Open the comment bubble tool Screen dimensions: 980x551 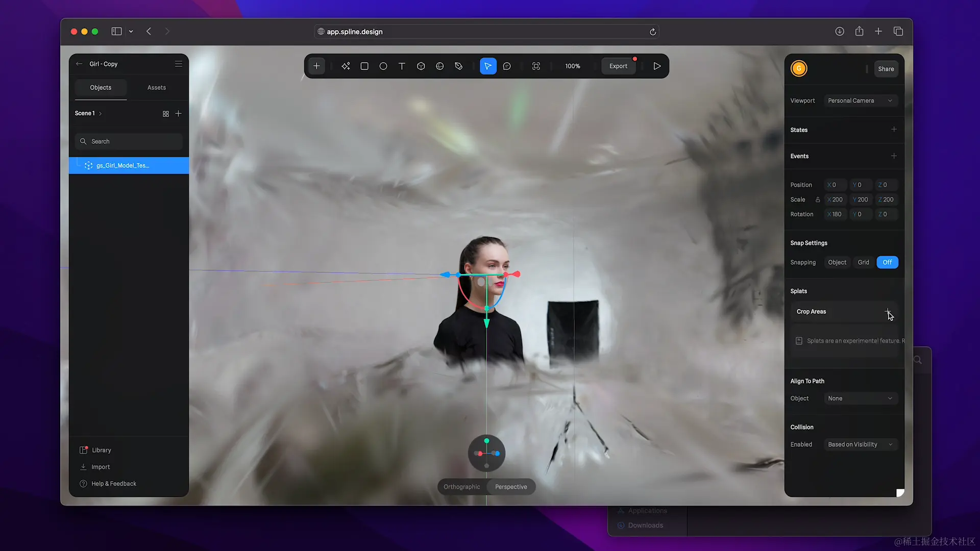pos(507,66)
